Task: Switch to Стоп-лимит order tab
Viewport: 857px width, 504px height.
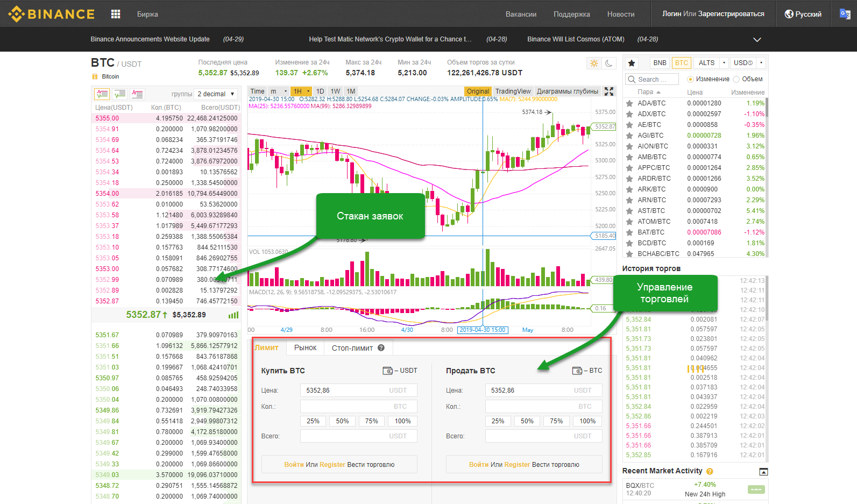Action: click(352, 348)
